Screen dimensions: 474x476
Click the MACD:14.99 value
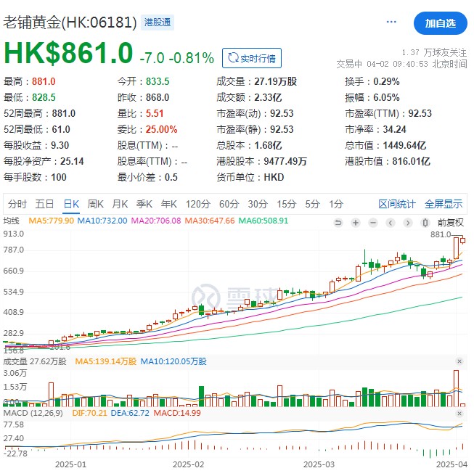pyautogui.click(x=177, y=413)
